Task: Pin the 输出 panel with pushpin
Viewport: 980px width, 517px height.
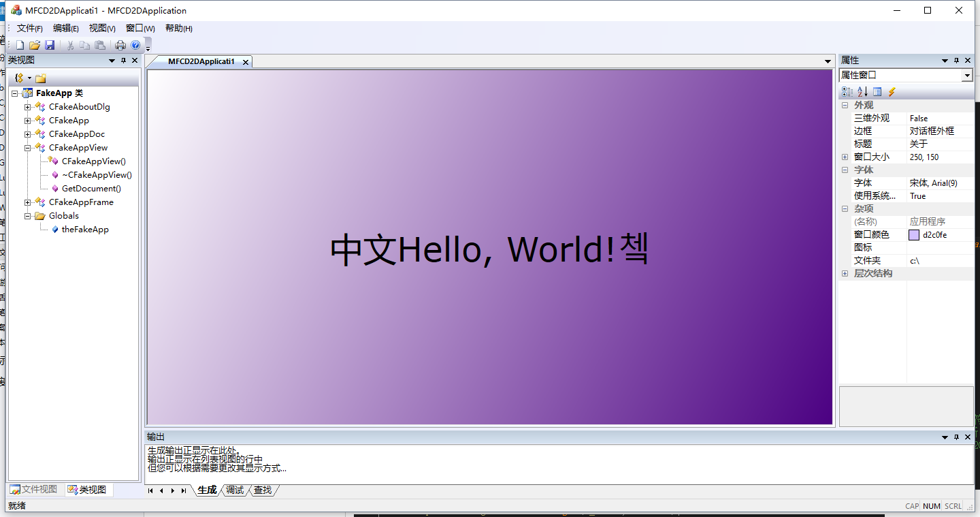Action: tap(956, 437)
